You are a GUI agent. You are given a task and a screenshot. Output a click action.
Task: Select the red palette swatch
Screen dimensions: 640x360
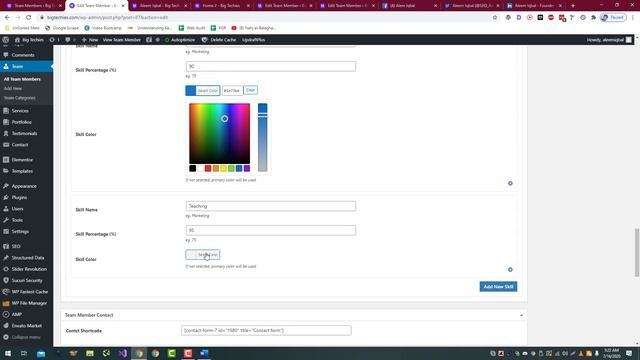pyautogui.click(x=208, y=168)
